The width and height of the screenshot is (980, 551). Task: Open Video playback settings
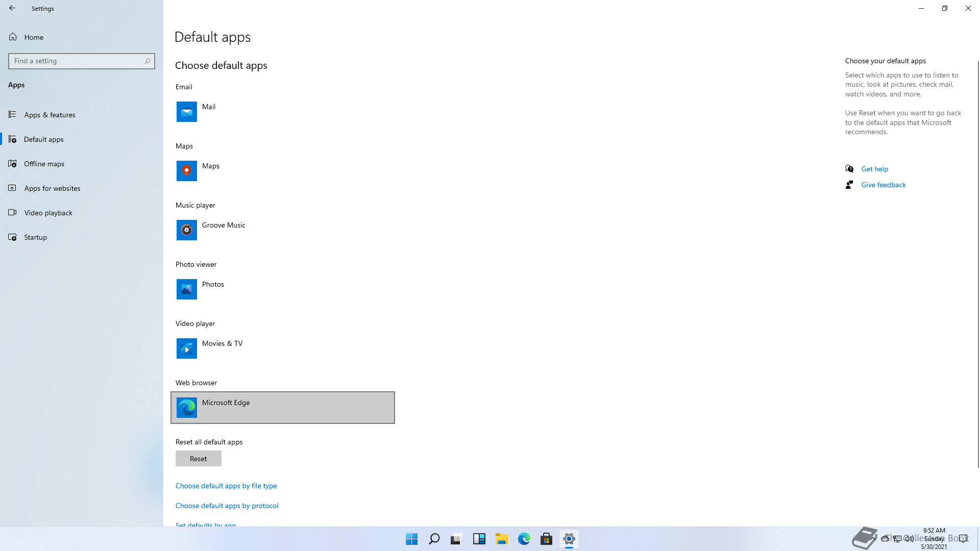click(82, 213)
